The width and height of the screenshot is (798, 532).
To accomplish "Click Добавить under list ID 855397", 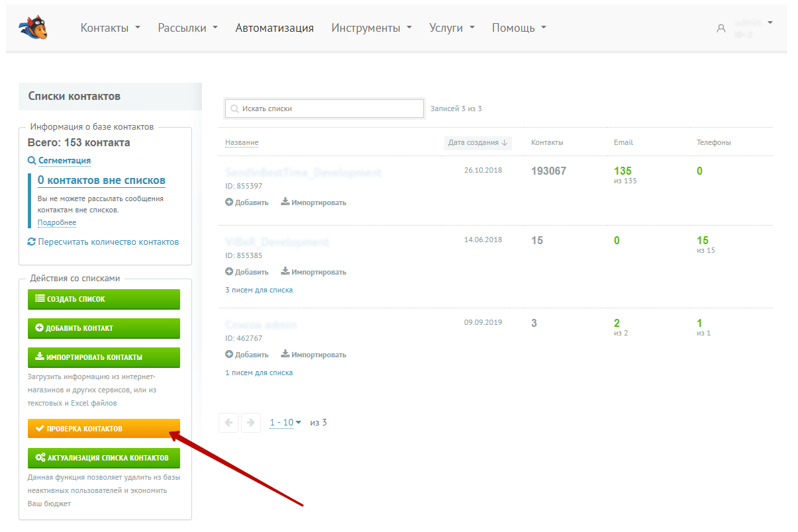I will [x=252, y=202].
